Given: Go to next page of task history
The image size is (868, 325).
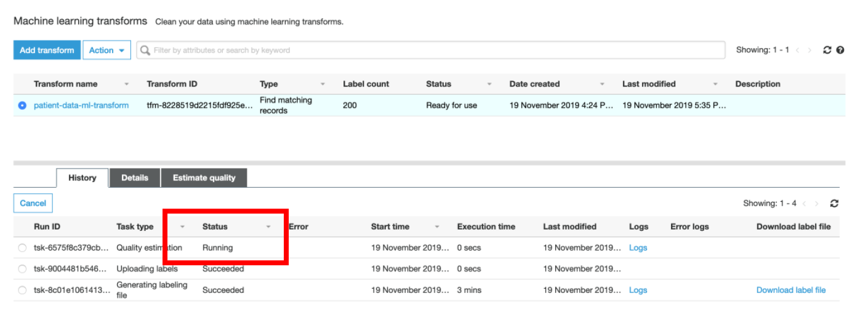Looking at the screenshot, I should point(817,204).
